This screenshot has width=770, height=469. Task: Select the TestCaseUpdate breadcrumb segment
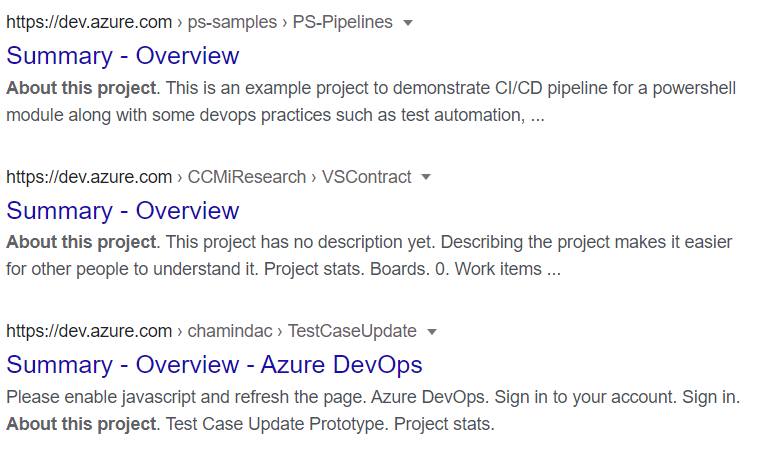click(x=352, y=331)
